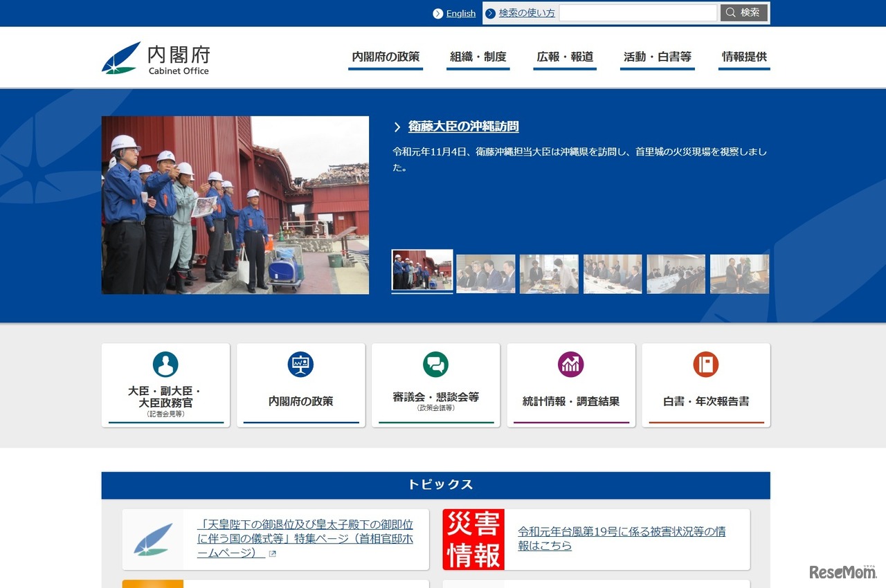Click the 白書・年次報告書 book icon

click(705, 365)
